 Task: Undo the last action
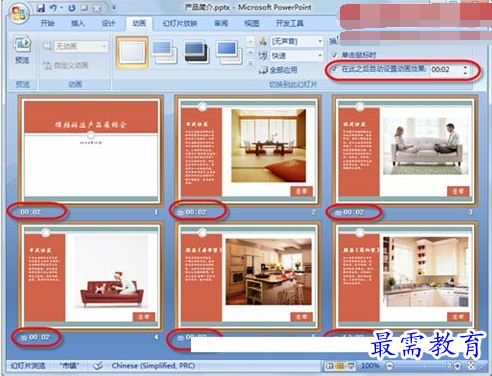pos(53,8)
